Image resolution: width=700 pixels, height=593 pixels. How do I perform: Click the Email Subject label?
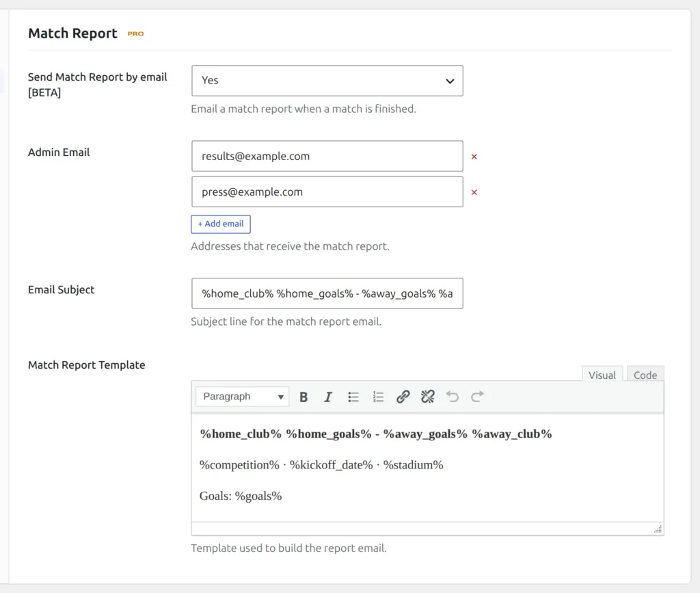(61, 289)
